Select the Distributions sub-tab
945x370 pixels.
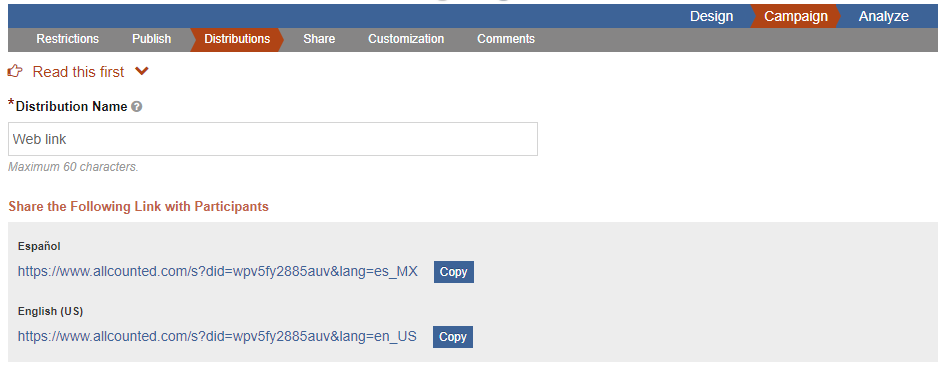(x=237, y=39)
